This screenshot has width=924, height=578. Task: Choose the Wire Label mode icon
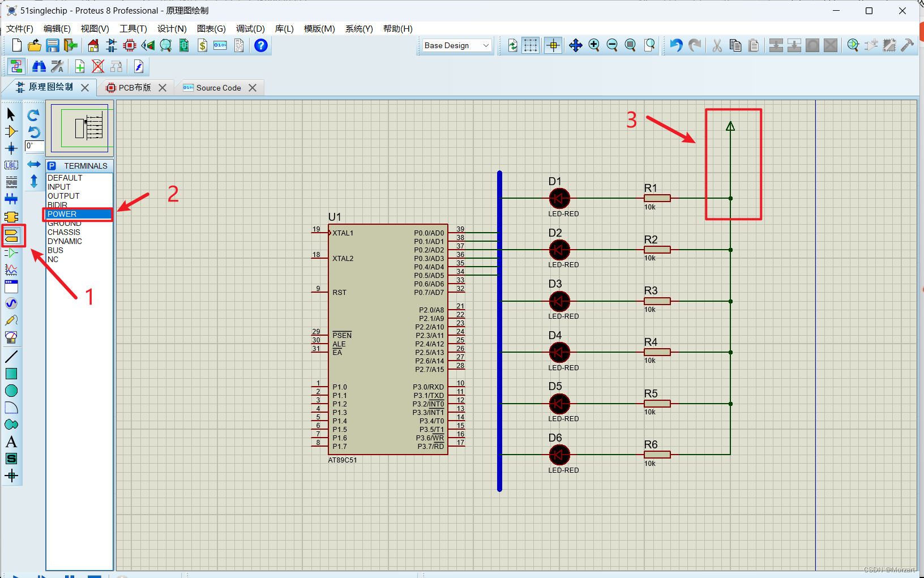click(x=11, y=165)
